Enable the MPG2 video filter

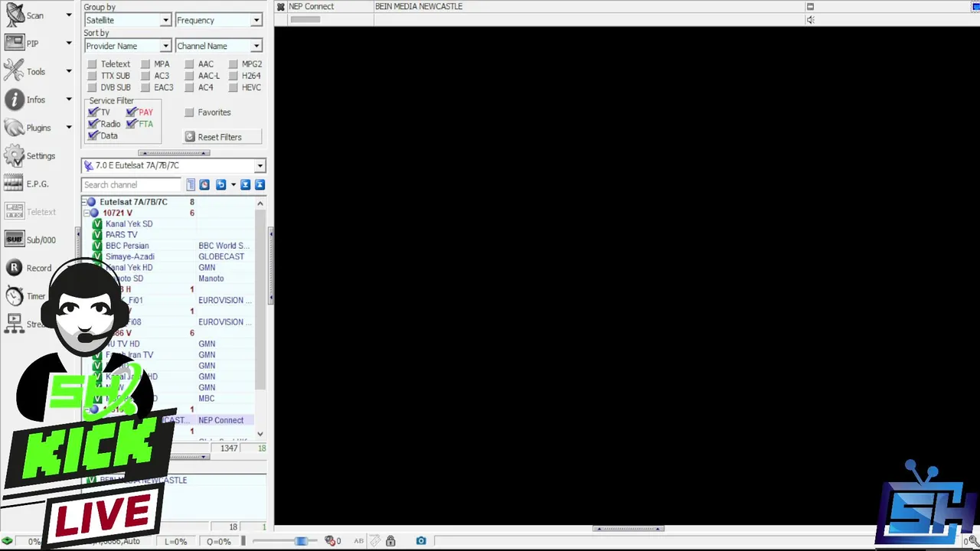(x=233, y=64)
